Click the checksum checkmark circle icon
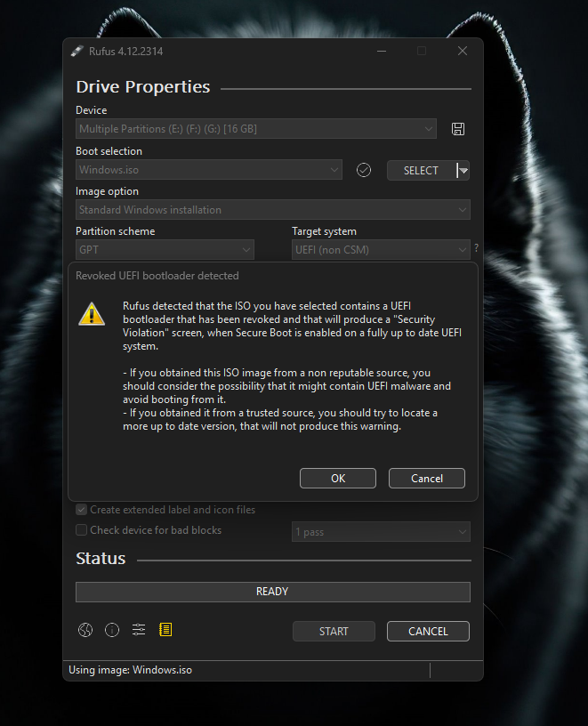588x726 pixels. tap(364, 170)
